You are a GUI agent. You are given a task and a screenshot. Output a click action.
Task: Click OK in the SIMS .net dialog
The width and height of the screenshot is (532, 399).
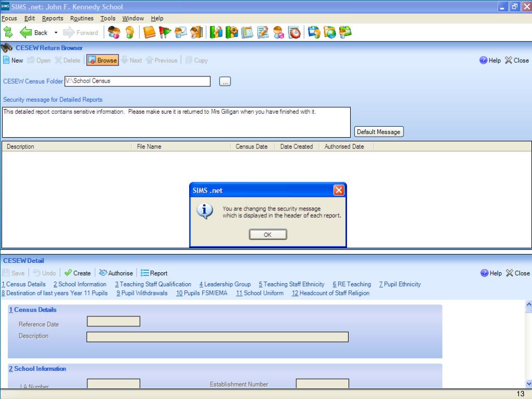point(268,234)
